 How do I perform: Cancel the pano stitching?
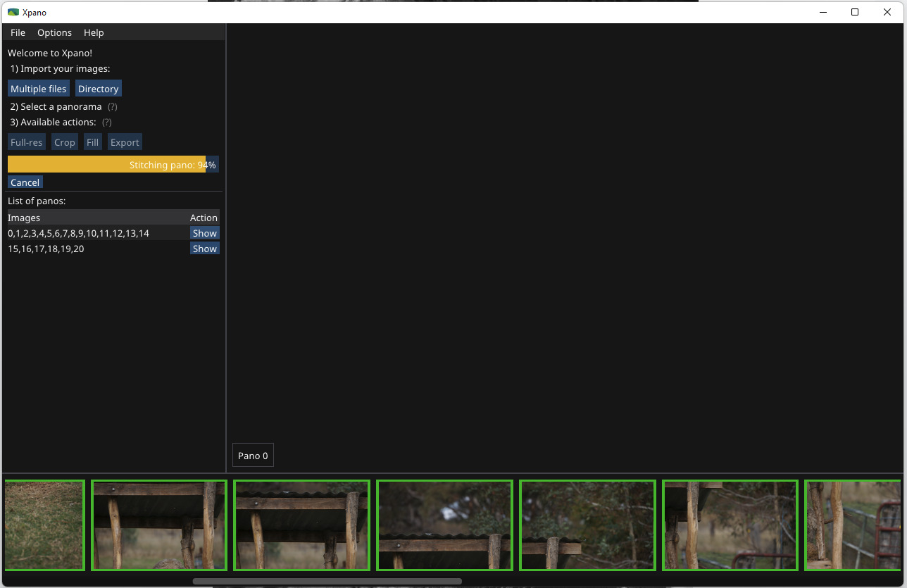tap(25, 182)
